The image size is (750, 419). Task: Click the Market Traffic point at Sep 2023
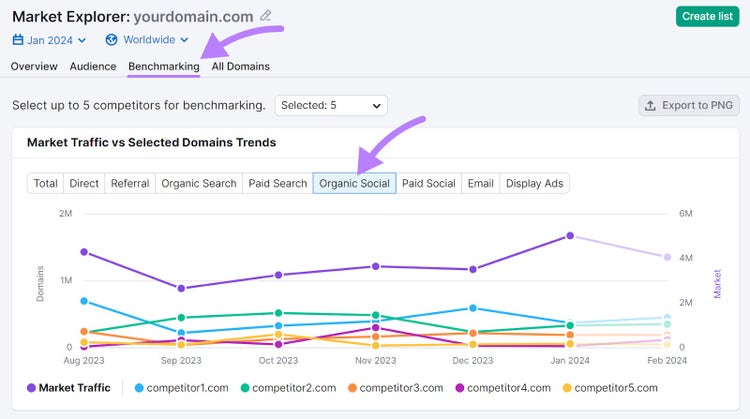click(x=181, y=288)
